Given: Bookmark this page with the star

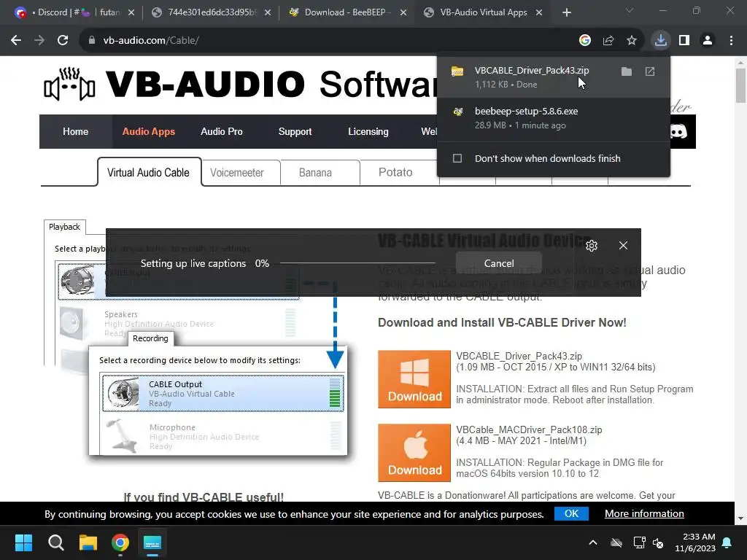Looking at the screenshot, I should click(x=632, y=41).
